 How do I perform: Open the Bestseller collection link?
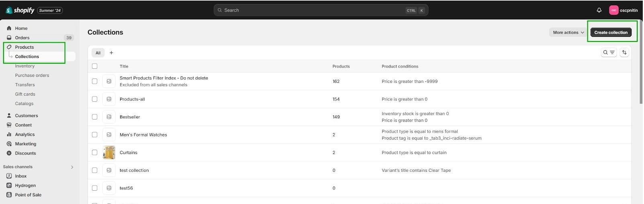[x=130, y=117]
